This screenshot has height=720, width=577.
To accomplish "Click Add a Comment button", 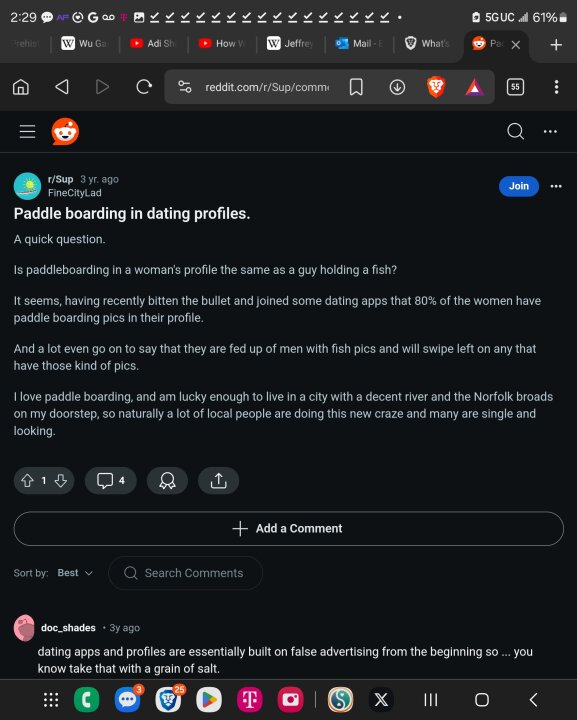I will (288, 529).
